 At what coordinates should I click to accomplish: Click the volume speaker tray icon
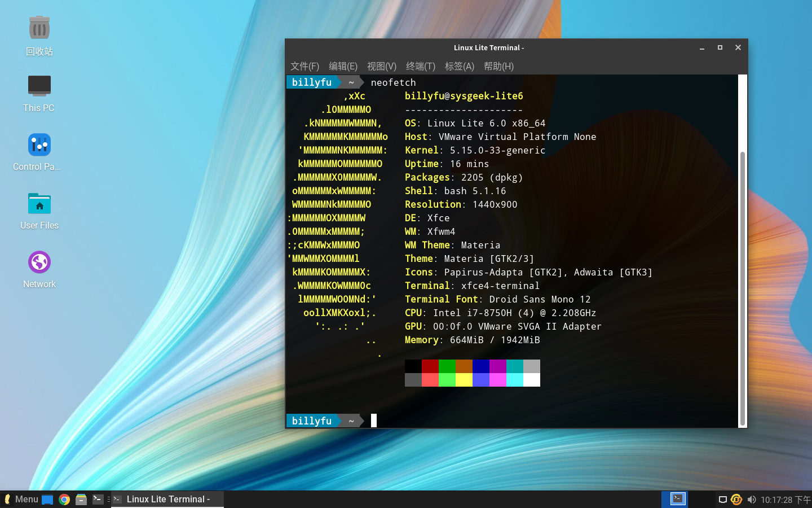point(751,500)
